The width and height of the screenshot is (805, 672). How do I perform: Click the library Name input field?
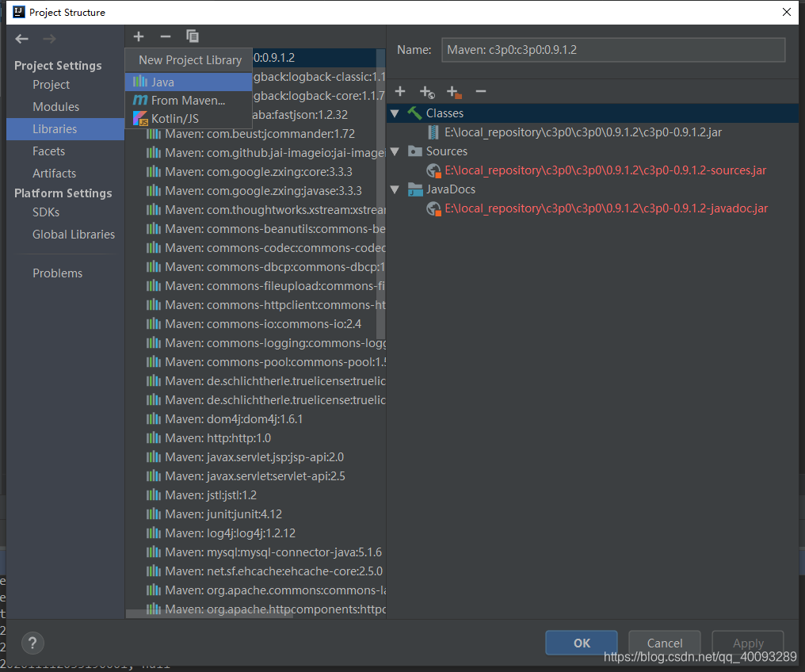pos(613,50)
